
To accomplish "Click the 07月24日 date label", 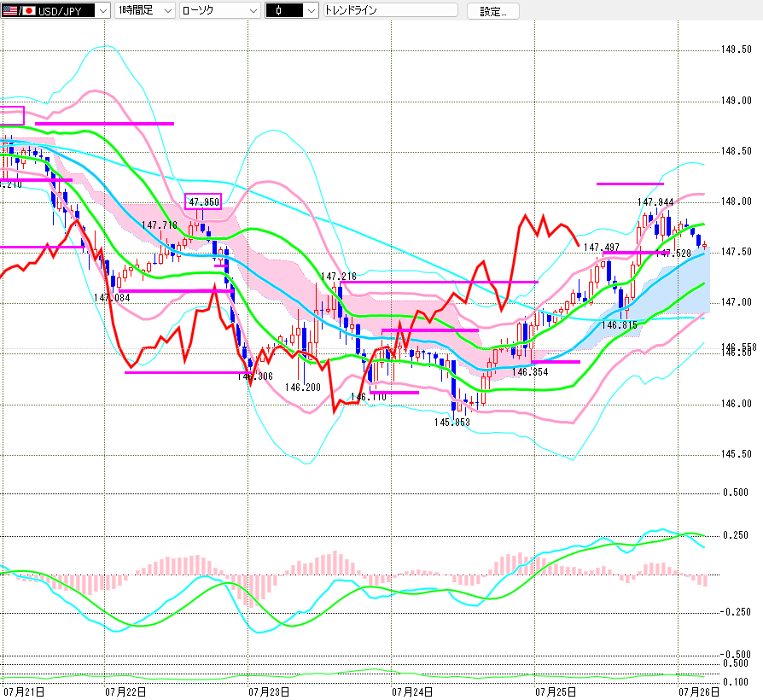I will pos(412,691).
